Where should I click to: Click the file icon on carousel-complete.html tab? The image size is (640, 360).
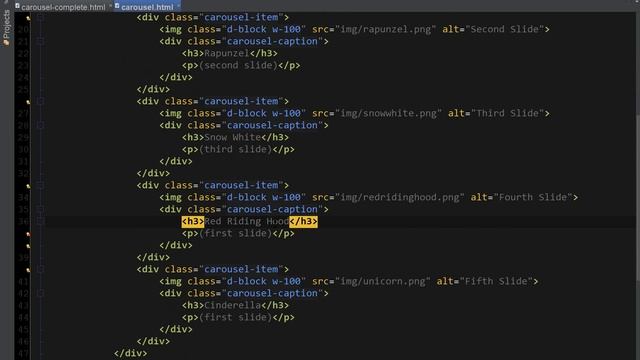point(18,6)
